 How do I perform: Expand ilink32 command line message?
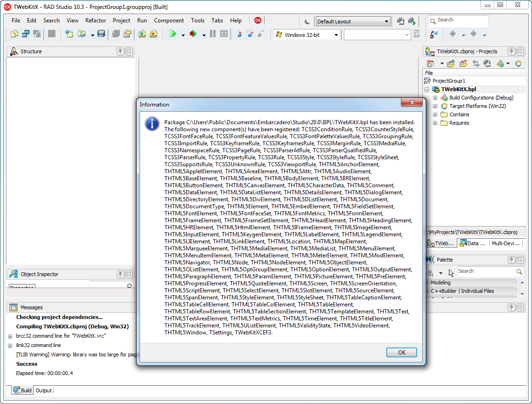[x=10, y=346]
